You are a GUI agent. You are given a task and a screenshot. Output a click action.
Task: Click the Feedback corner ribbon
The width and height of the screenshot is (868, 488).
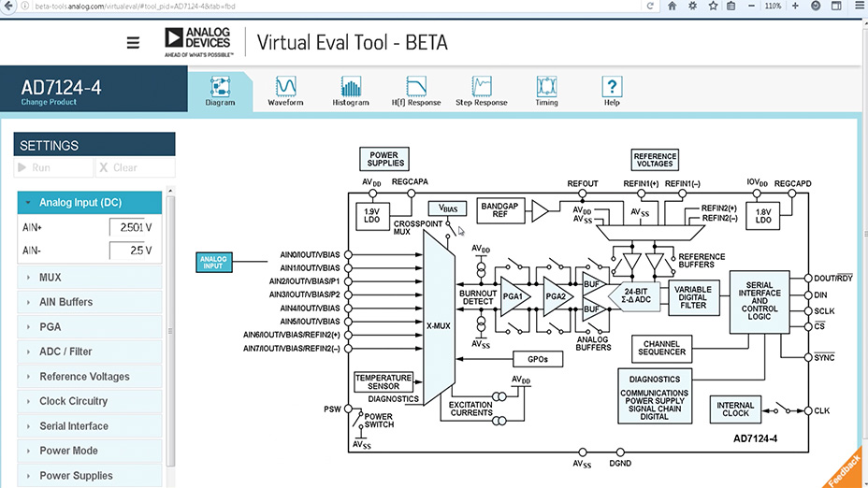click(846, 467)
